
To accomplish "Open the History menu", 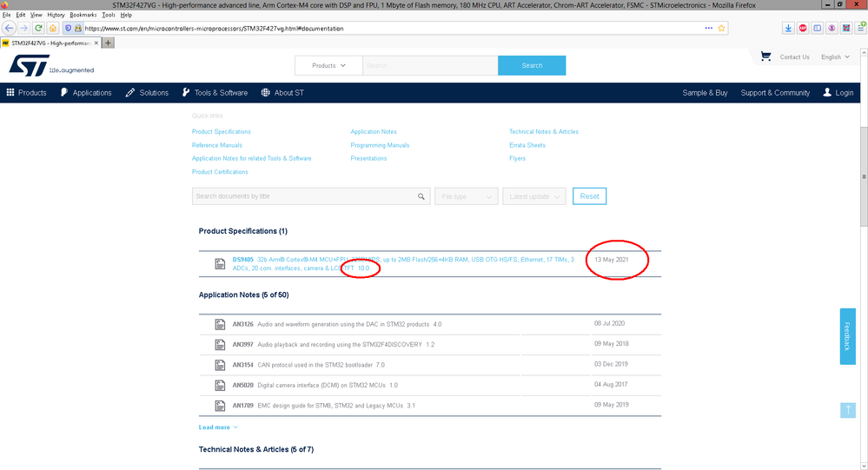I will [56, 15].
